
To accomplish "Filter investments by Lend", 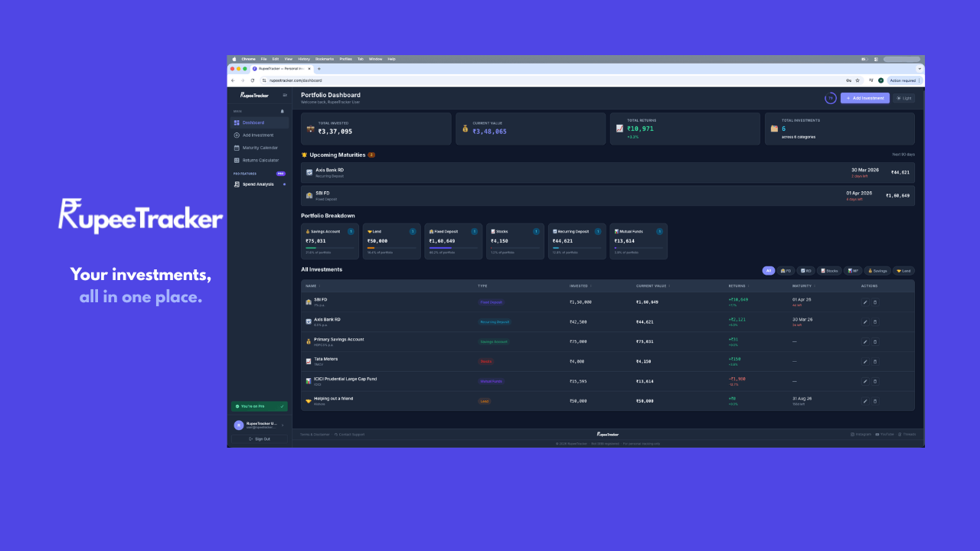I will [903, 270].
